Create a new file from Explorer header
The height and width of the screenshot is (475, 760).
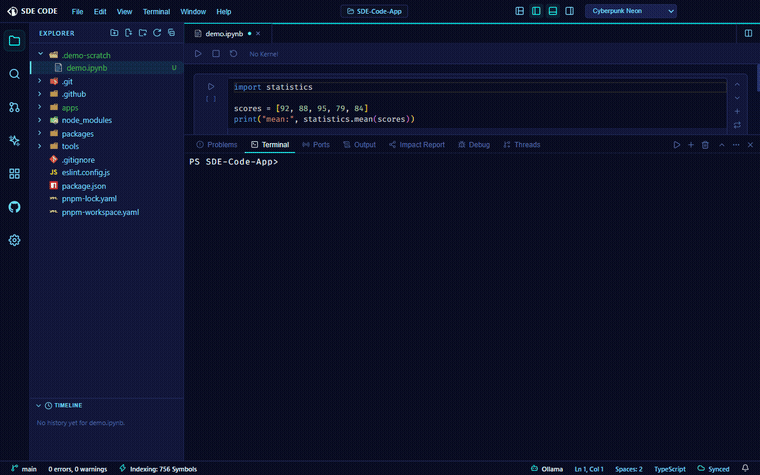coord(128,32)
